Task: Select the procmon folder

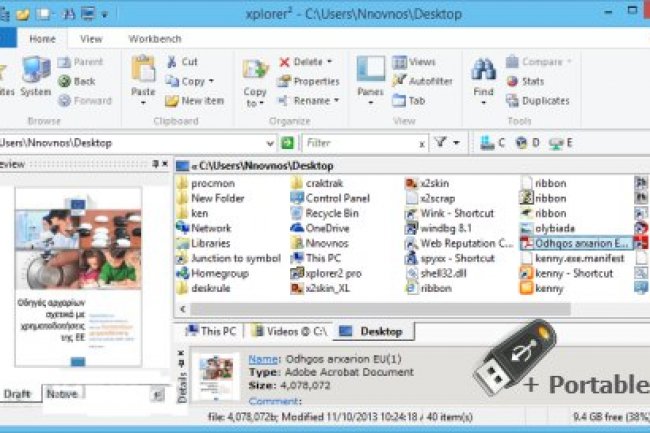Action: 206,183
